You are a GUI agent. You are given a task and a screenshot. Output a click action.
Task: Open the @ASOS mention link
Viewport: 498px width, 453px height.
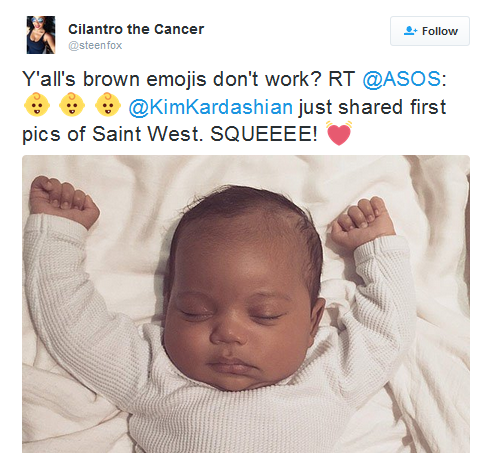point(402,79)
